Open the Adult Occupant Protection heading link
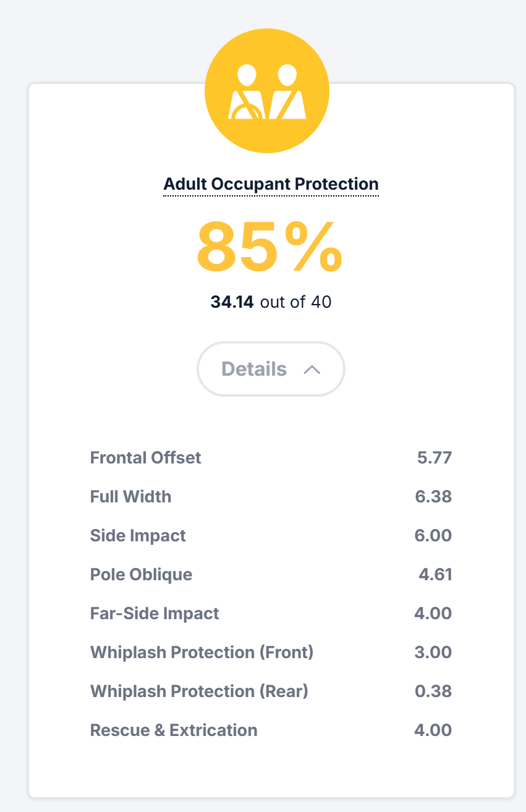The image size is (526, 812). (x=271, y=184)
